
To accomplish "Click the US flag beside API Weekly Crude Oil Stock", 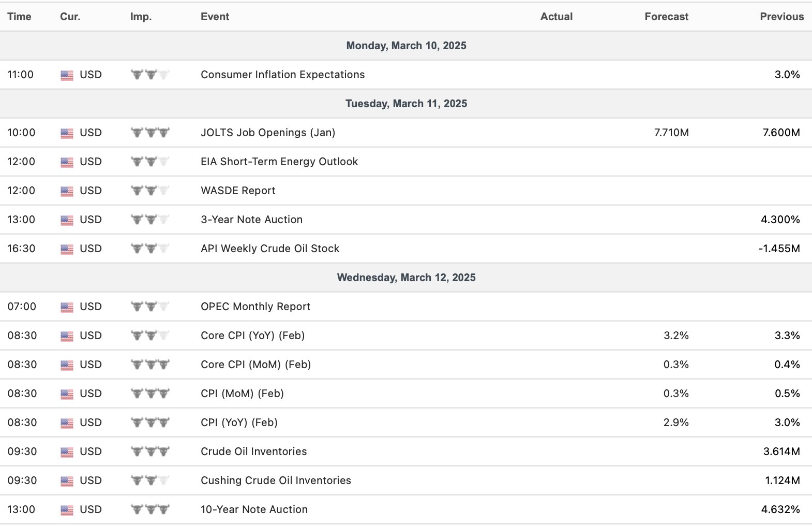I will (x=67, y=249).
